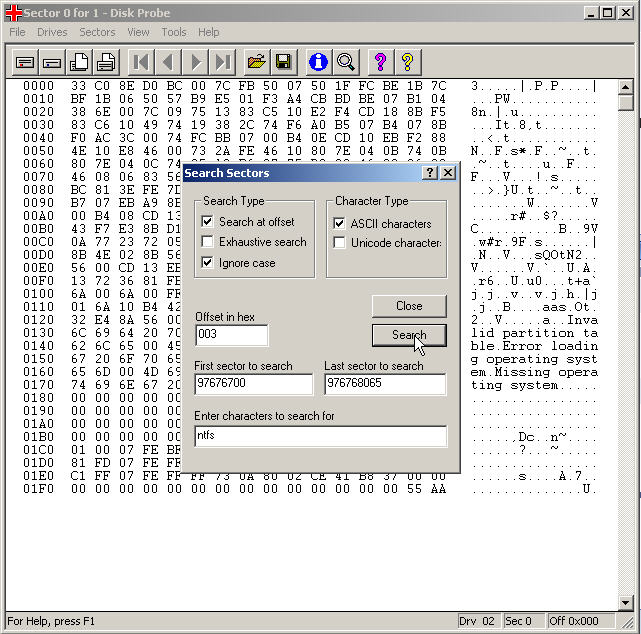Click the Search button in the dialog
The width and height of the screenshot is (641, 634).
pos(409,335)
